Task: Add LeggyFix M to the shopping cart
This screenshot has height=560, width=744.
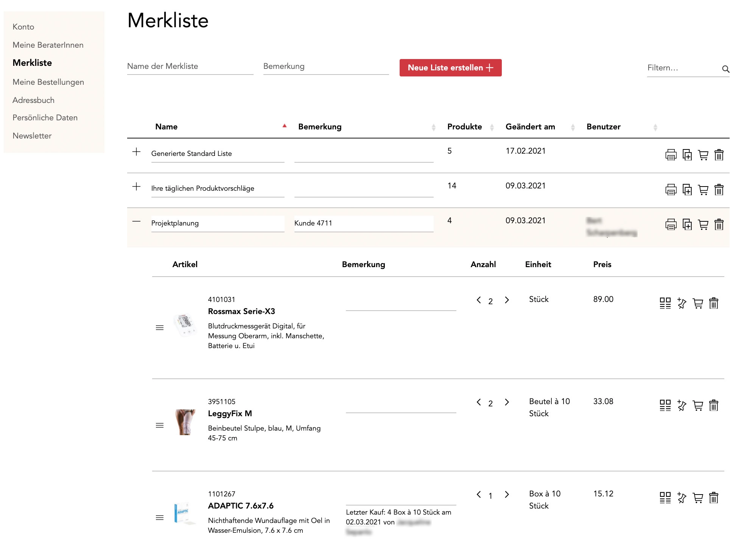Action: coord(697,406)
